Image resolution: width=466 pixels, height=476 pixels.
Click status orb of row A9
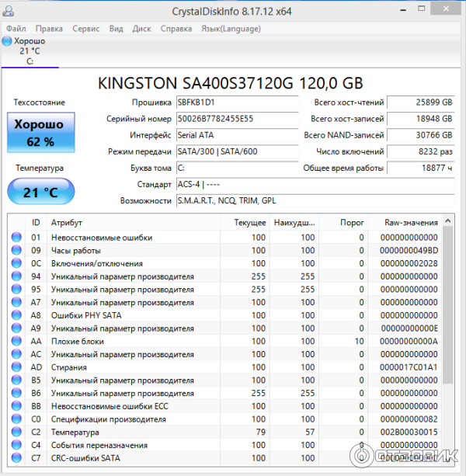[16, 328]
